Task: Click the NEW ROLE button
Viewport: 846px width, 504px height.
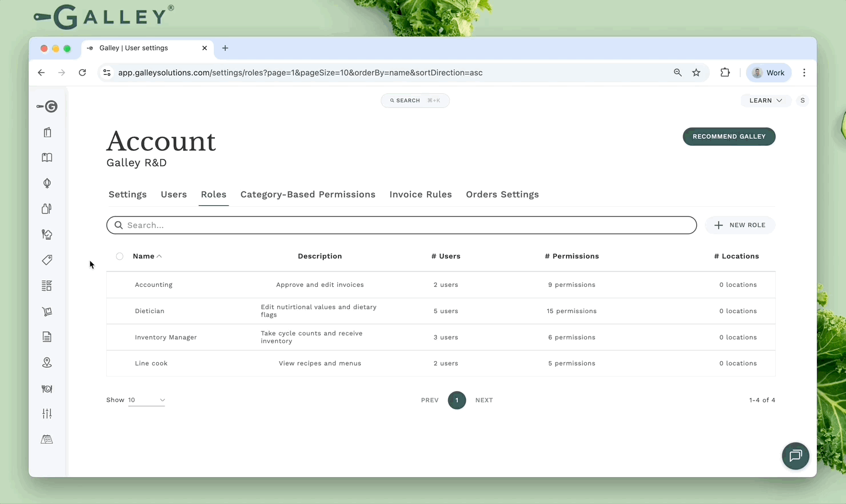Action: click(x=740, y=225)
